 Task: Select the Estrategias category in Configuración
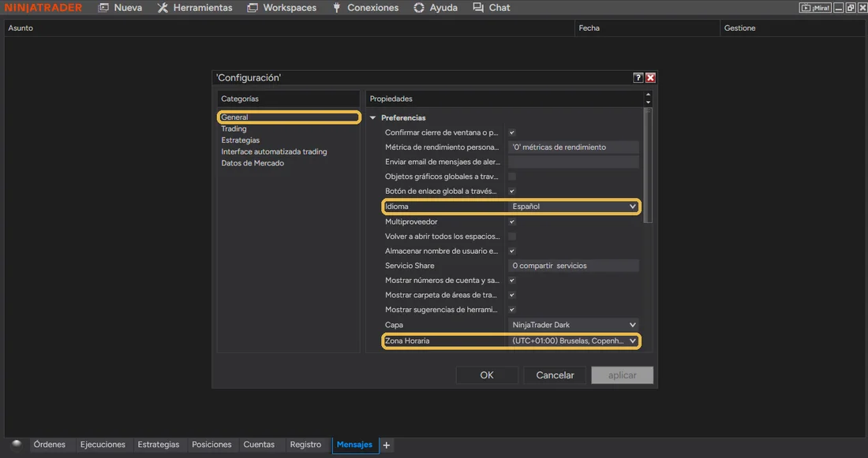tap(240, 140)
